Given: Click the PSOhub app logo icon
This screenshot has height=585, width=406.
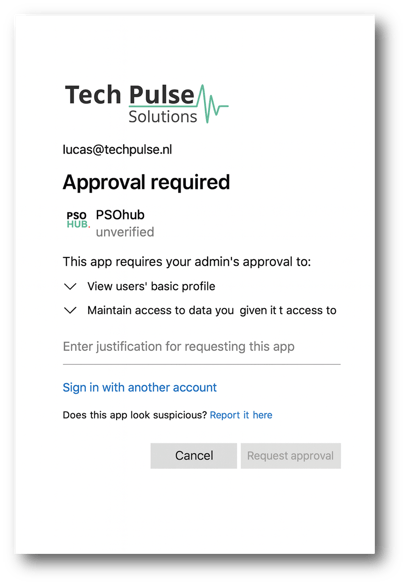Looking at the screenshot, I should [x=78, y=220].
